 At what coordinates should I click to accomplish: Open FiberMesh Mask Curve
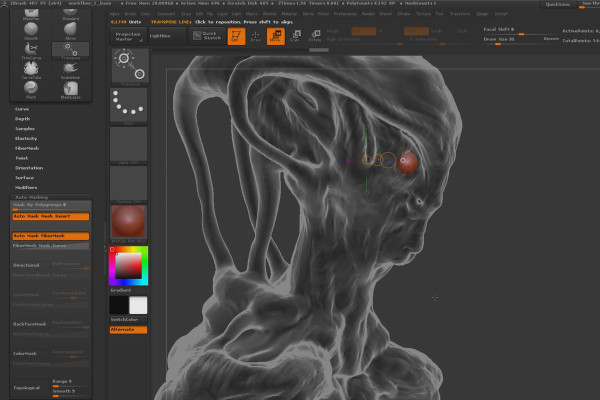(51, 246)
